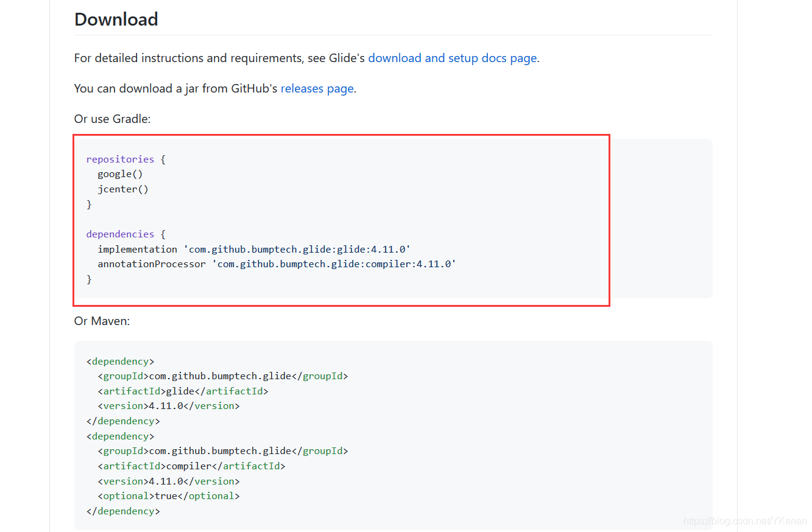Click the 'Or Maven:' text
Viewport: 812px width, 532px height.
point(102,321)
